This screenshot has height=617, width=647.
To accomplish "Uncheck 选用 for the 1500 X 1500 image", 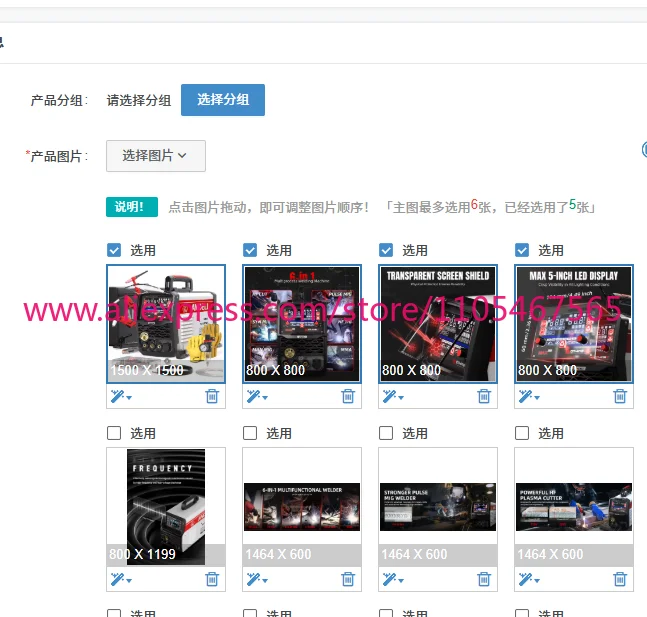I will [x=114, y=250].
